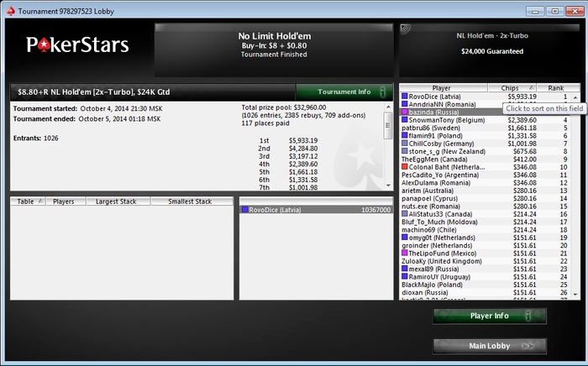
Task: Click the blue tag beside SnowmanTony (Belgium)
Action: click(405, 120)
